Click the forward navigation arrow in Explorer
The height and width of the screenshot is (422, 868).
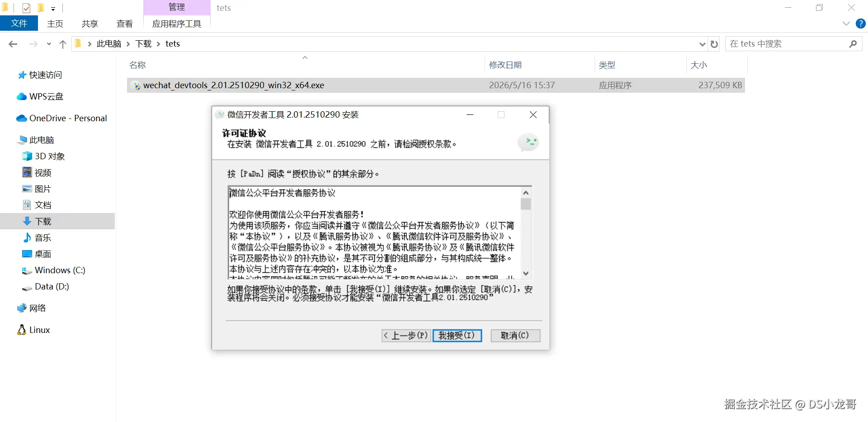(33, 44)
